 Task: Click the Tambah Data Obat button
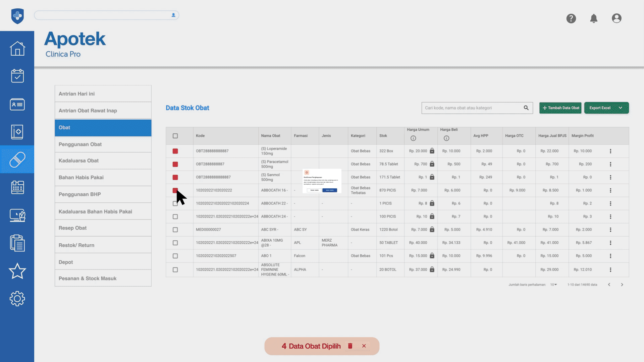click(x=560, y=108)
